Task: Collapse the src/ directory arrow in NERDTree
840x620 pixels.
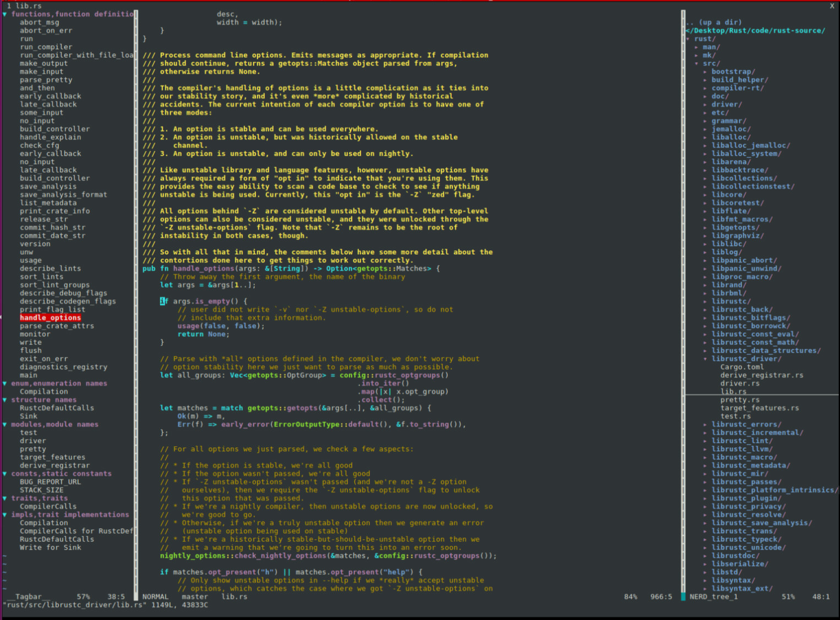Action: [x=696, y=64]
